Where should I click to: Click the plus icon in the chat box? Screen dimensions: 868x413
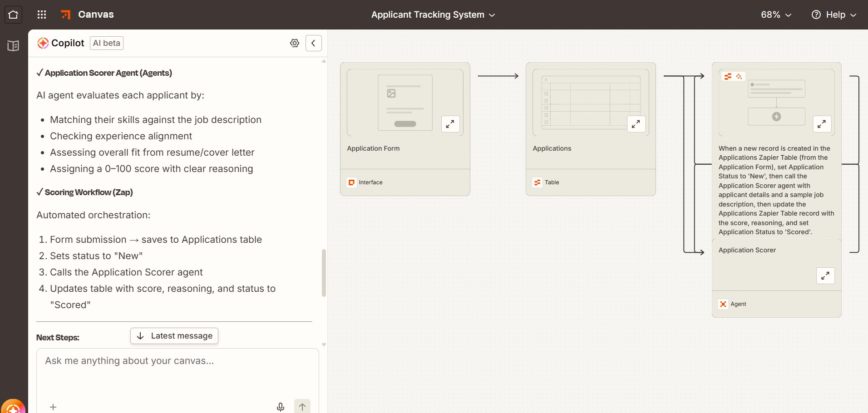(53, 406)
